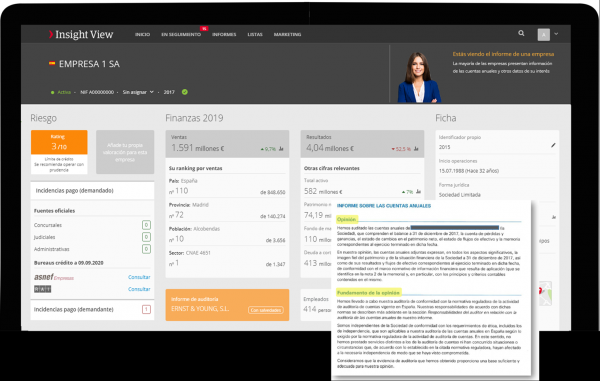Click the green verified check icon
The image size is (600, 381).
(185, 92)
